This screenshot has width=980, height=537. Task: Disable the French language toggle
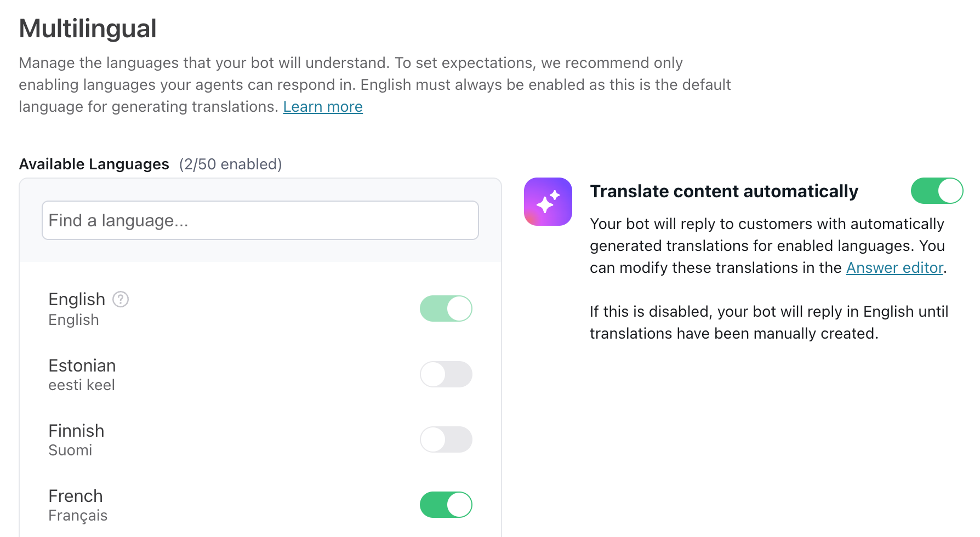coord(446,504)
